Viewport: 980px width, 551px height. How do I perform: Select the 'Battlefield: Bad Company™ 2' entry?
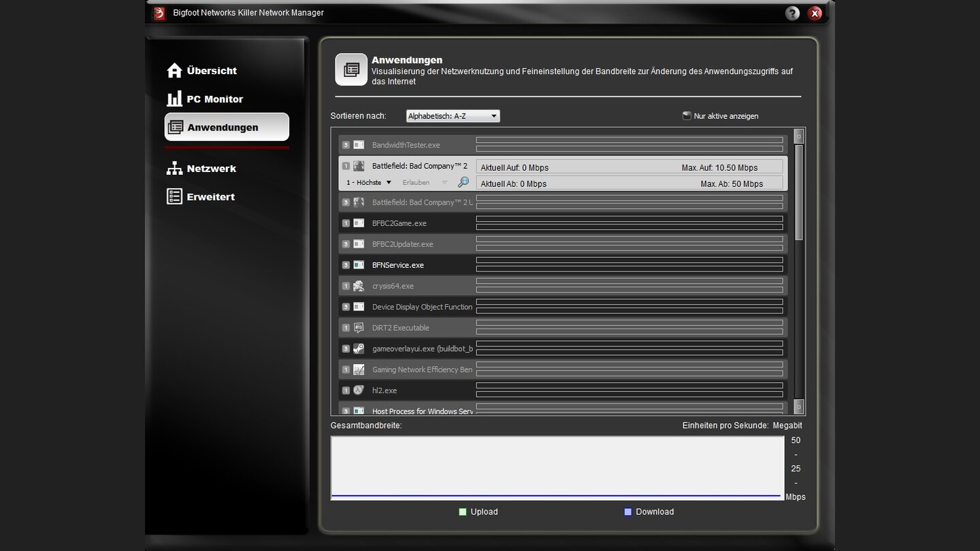click(x=563, y=173)
